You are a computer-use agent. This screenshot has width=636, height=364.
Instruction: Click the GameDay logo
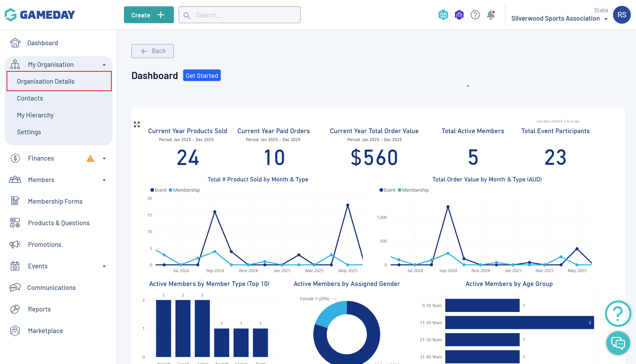click(40, 15)
